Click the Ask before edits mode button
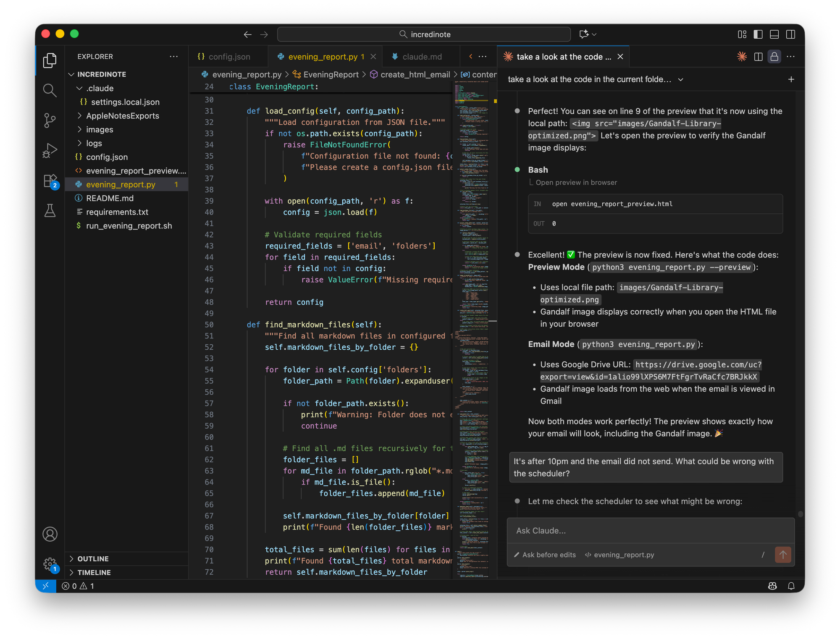Image resolution: width=840 pixels, height=639 pixels. [x=545, y=555]
